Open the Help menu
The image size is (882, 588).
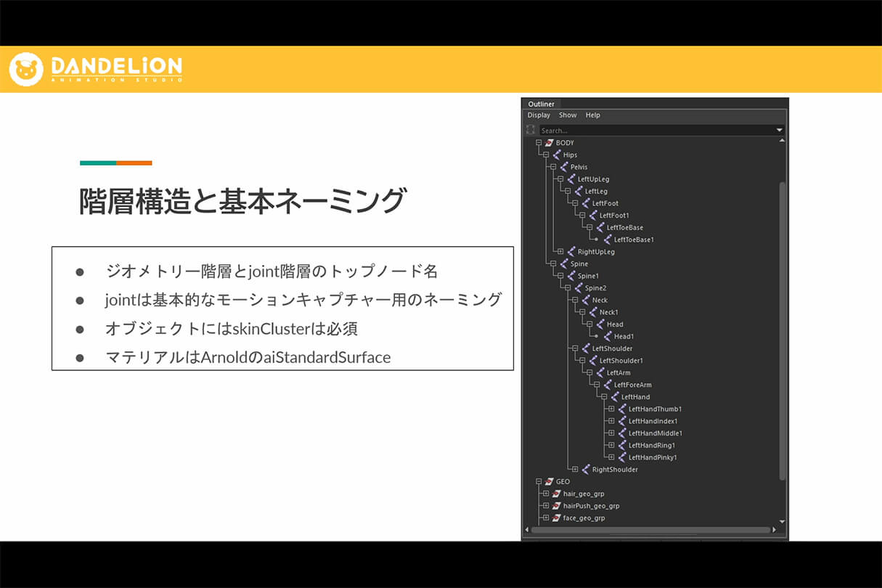click(x=592, y=115)
